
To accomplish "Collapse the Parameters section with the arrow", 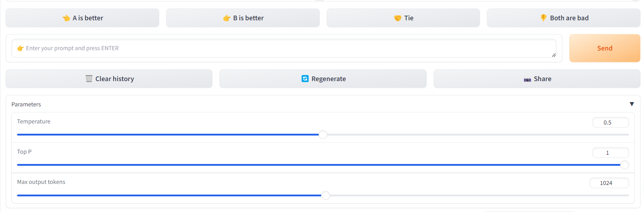I will click(632, 104).
